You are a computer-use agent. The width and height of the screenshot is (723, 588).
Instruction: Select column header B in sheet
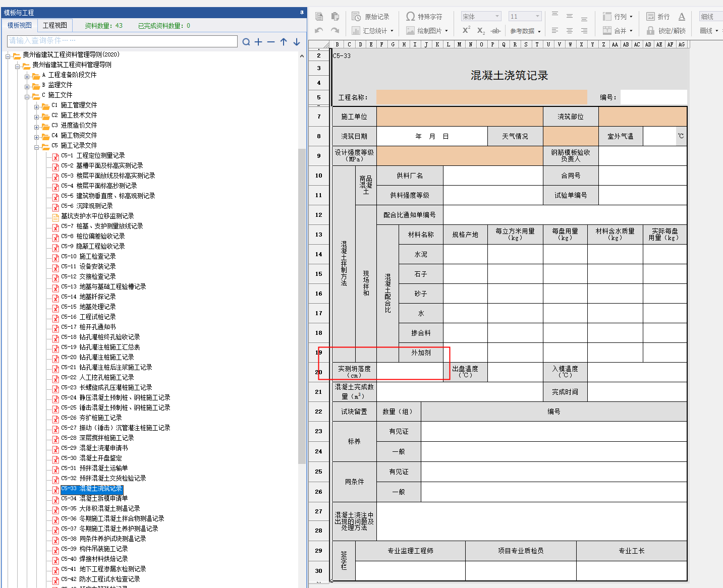[338, 44]
